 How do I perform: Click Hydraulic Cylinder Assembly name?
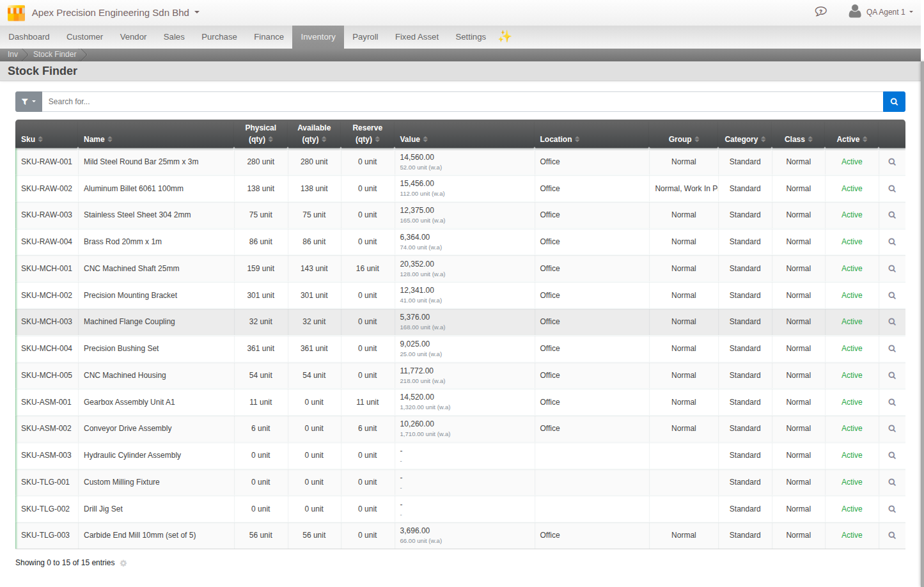pos(132,455)
